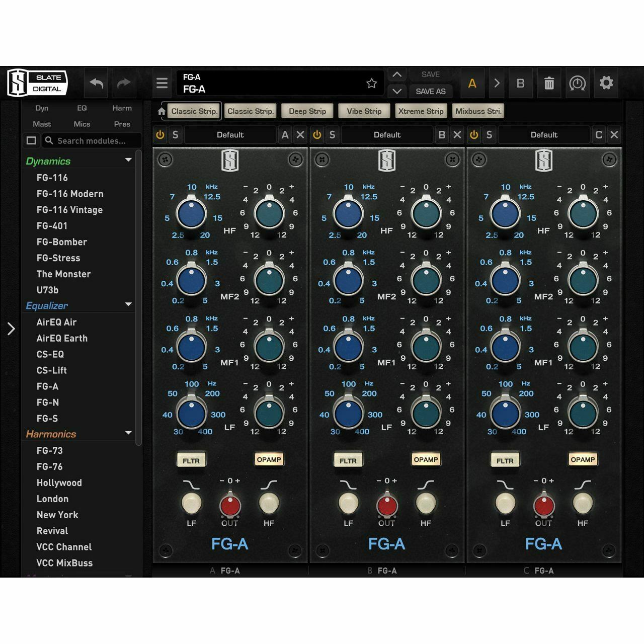Filter modules by EQ tab

click(x=82, y=108)
